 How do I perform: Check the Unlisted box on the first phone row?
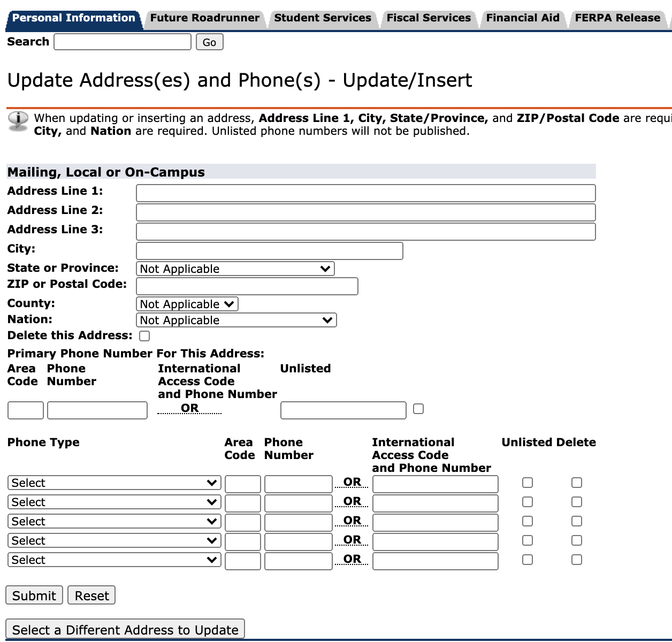click(x=527, y=483)
